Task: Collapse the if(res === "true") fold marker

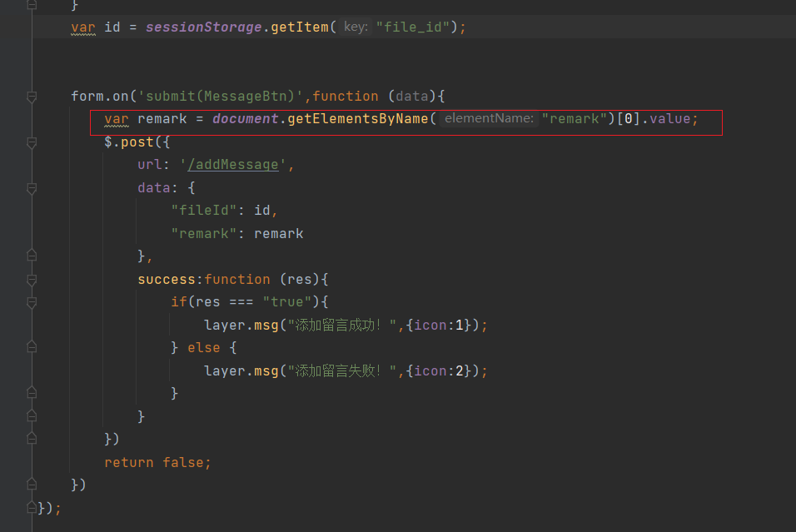Action: pyautogui.click(x=32, y=302)
